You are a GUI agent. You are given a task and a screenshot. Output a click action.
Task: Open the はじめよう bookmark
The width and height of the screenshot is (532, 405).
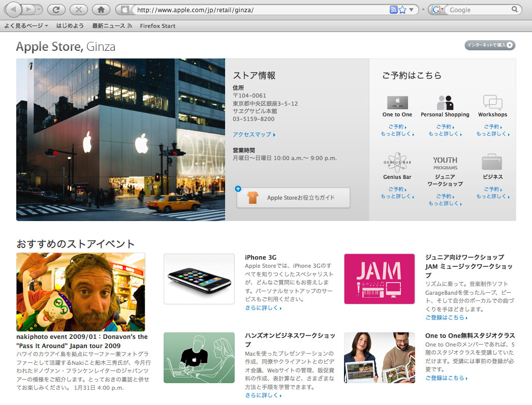pyautogui.click(x=70, y=26)
